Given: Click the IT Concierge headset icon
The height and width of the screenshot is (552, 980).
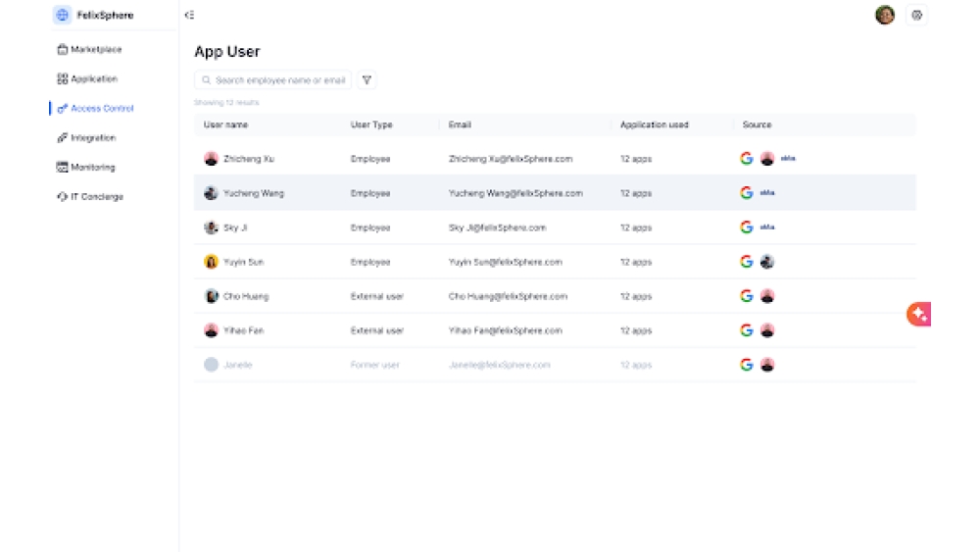Looking at the screenshot, I should tap(62, 196).
